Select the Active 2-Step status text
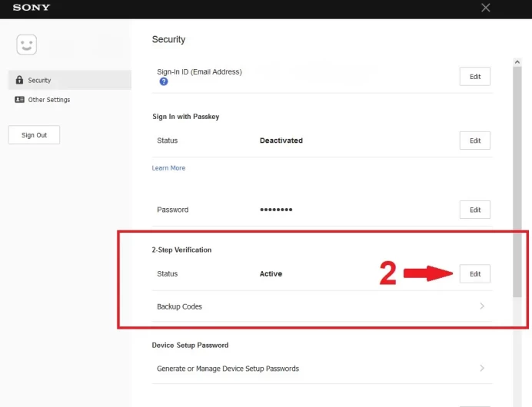The height and width of the screenshot is (407, 532). coord(271,274)
